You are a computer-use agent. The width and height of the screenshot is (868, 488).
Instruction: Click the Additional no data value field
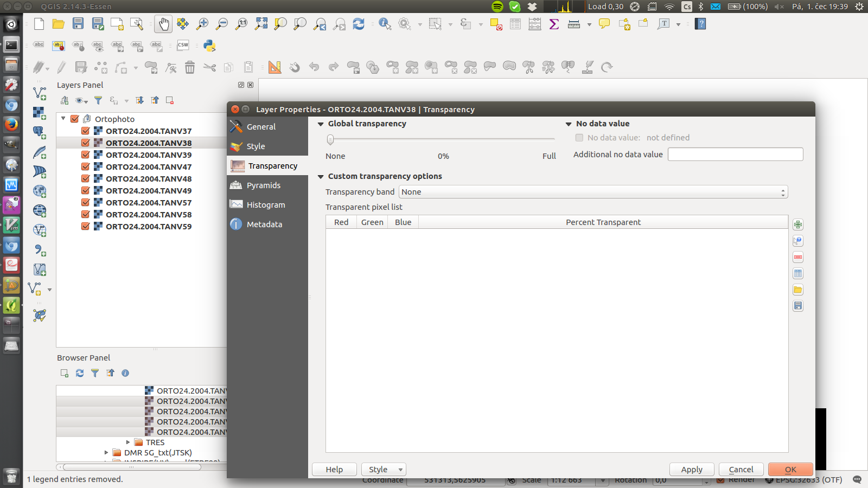pyautogui.click(x=735, y=155)
